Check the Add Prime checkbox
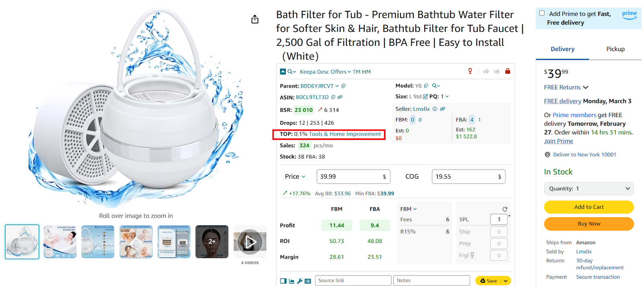The width and height of the screenshot is (644, 286). click(x=542, y=13)
